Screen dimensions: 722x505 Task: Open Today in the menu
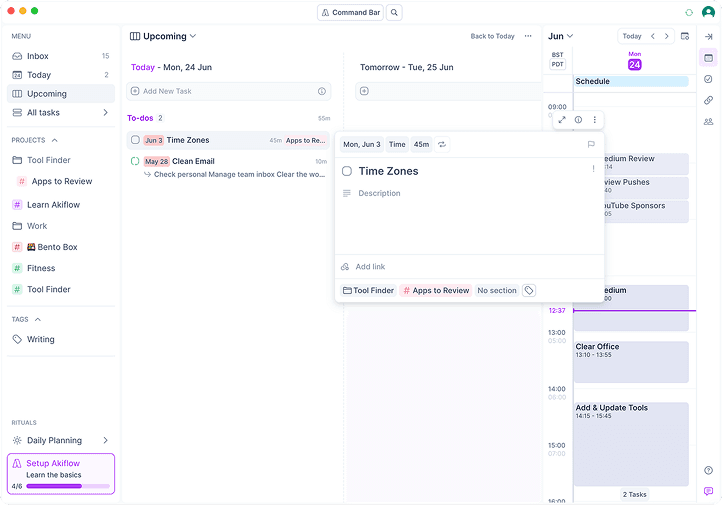[61, 75]
